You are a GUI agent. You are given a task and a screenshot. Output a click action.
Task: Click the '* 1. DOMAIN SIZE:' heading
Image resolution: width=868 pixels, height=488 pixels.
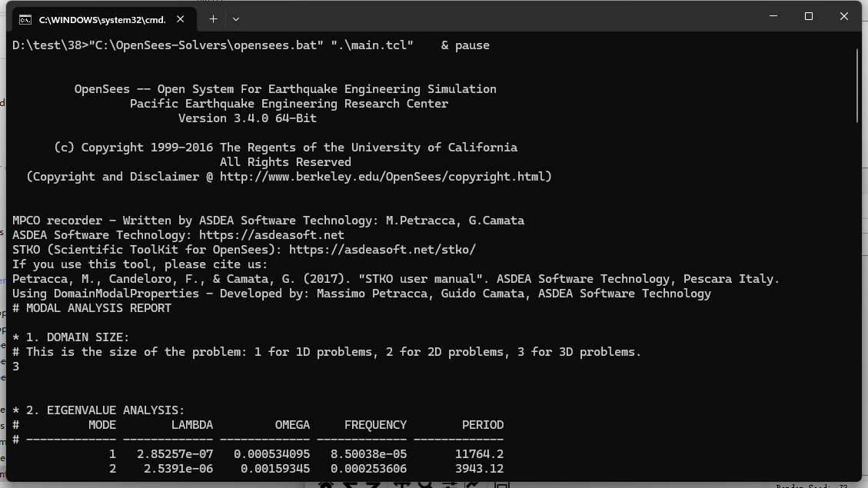click(71, 337)
